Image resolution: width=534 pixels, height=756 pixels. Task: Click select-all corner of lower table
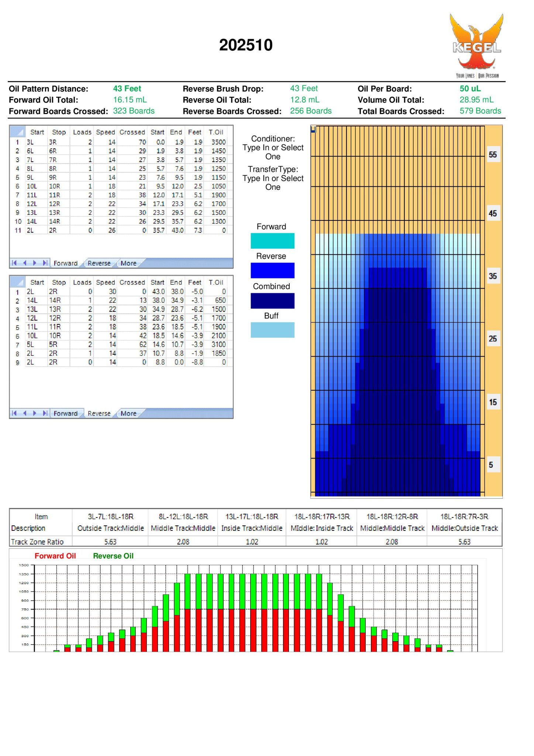coord(17,282)
